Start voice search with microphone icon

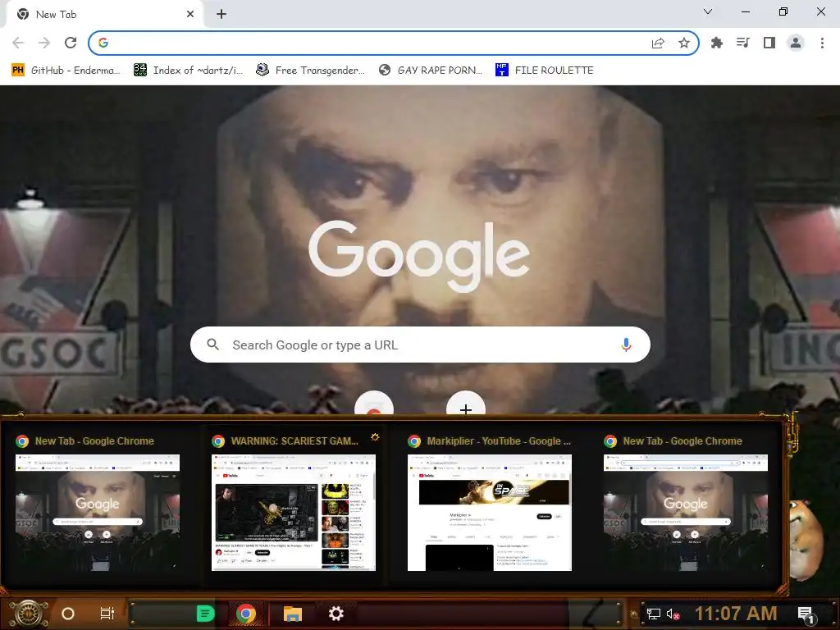tap(626, 345)
